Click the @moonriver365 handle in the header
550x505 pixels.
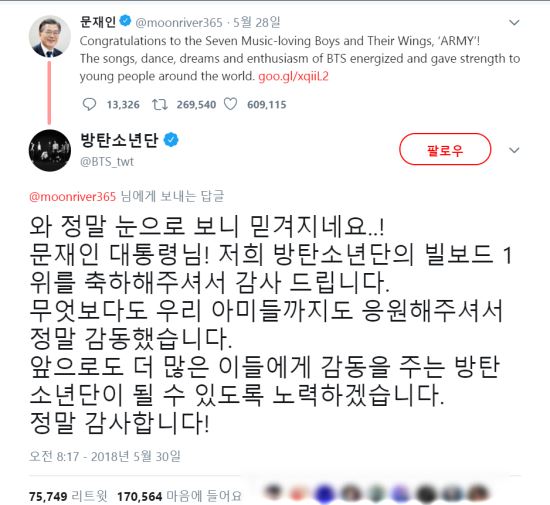pos(179,22)
